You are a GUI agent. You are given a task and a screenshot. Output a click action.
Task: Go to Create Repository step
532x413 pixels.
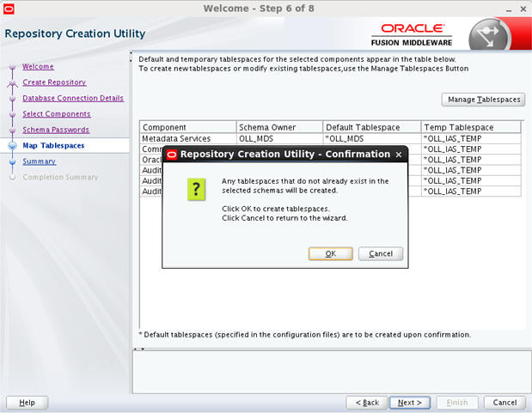[54, 82]
